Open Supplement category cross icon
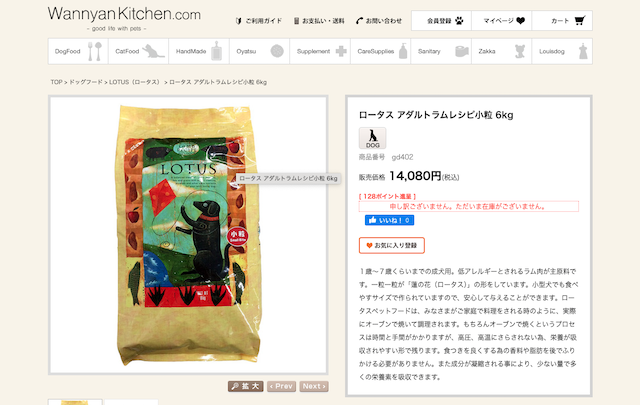 click(341, 51)
